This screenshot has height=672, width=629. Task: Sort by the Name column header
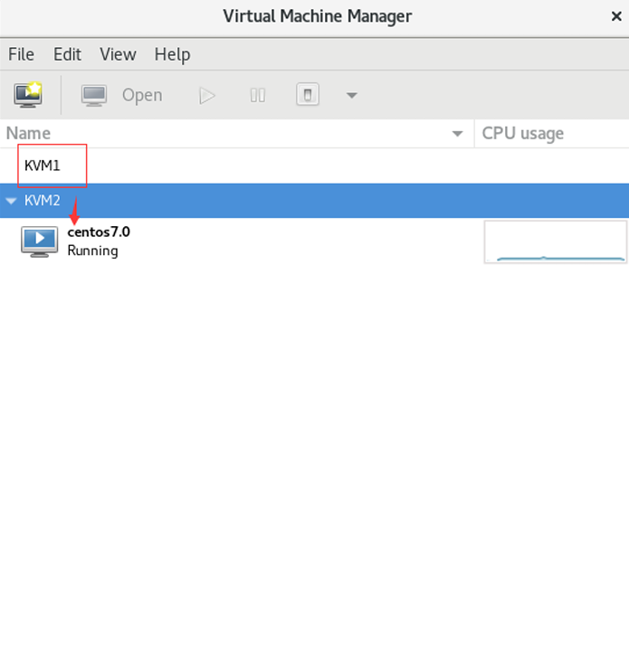pyautogui.click(x=237, y=134)
